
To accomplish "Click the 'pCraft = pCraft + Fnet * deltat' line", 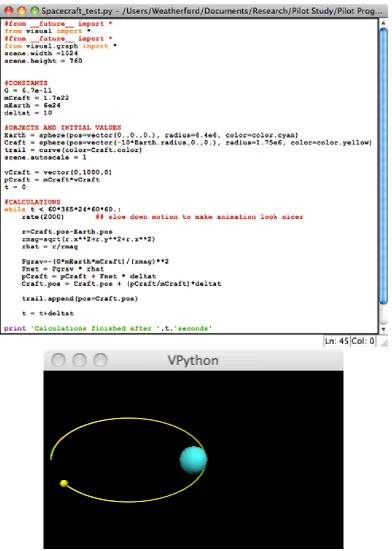I will 89,276.
